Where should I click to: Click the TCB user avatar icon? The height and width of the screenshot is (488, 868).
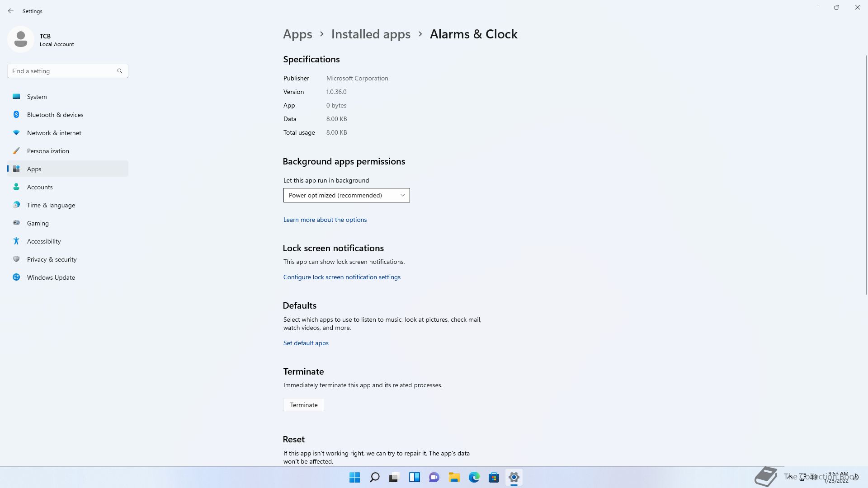click(20, 39)
